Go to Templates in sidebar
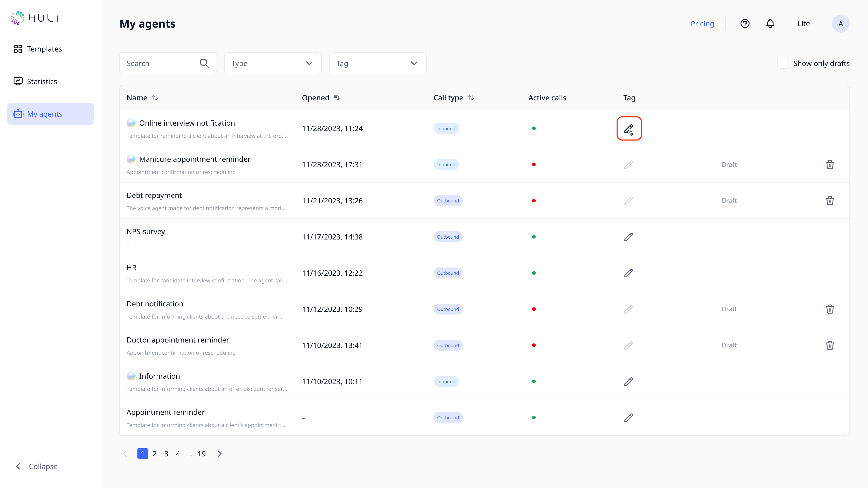 [x=44, y=49]
